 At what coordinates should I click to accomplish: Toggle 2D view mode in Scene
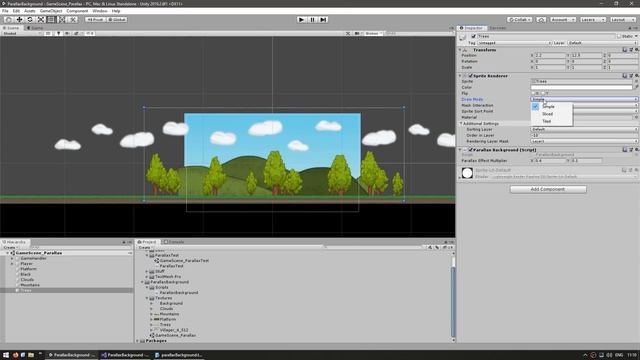click(x=48, y=33)
